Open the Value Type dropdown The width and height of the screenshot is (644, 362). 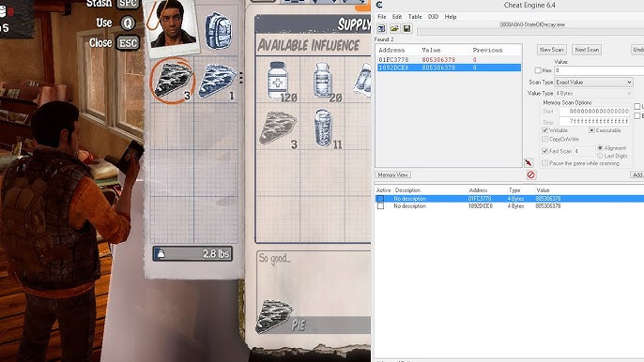(x=593, y=93)
